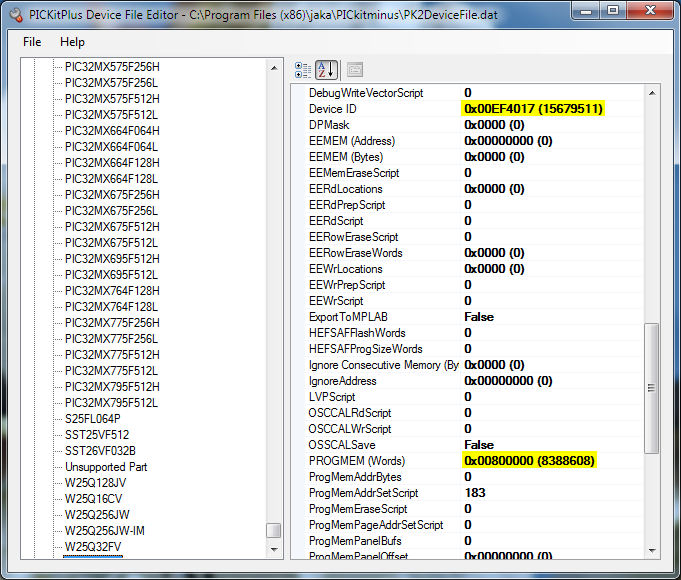This screenshot has width=681, height=580.
Task: Select the W25Q256JW-IM entry
Action: (x=105, y=531)
